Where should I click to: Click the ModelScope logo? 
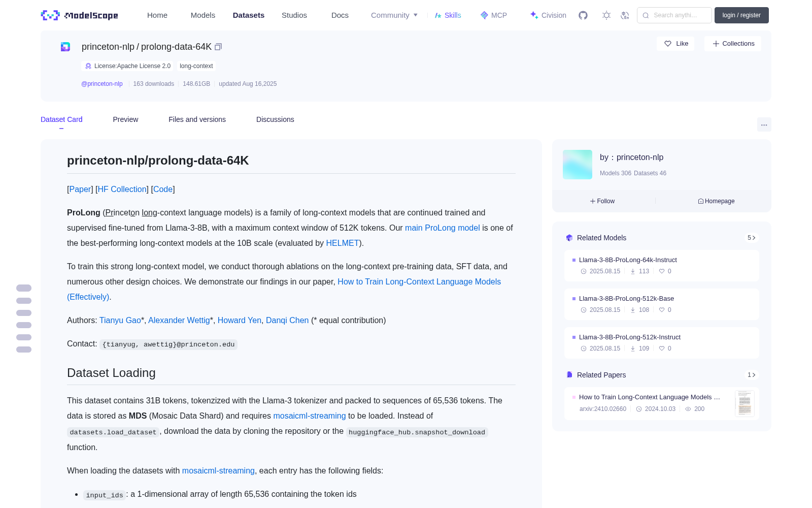[79, 15]
